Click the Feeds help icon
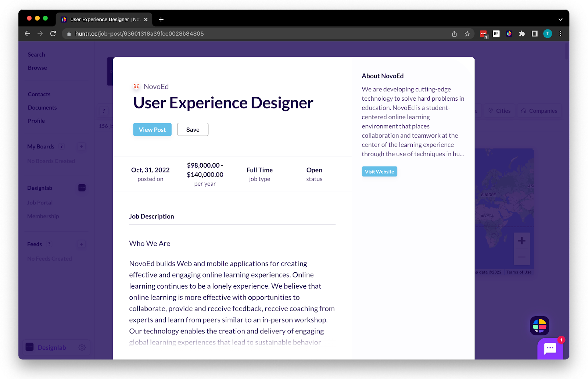The image size is (588, 379). [x=49, y=244]
